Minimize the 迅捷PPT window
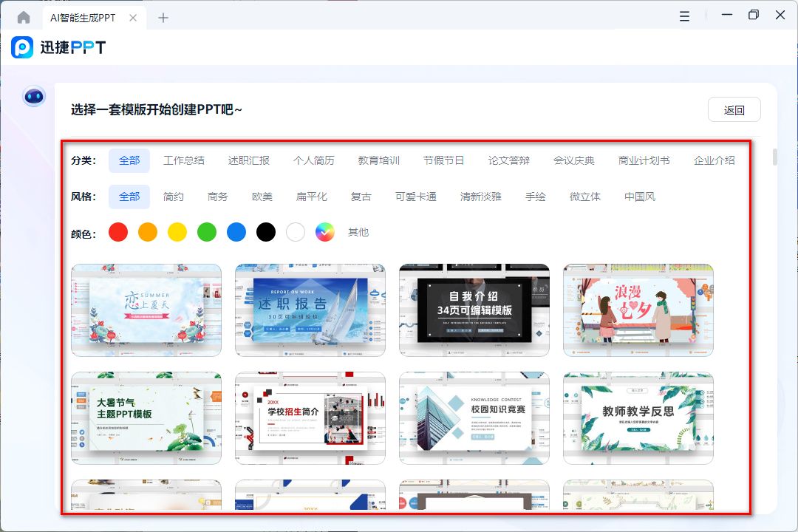The width and height of the screenshot is (798, 532). pyautogui.click(x=727, y=15)
